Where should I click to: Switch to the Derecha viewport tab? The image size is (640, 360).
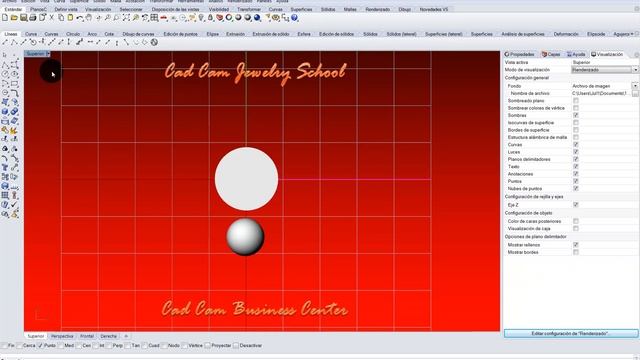109,336
